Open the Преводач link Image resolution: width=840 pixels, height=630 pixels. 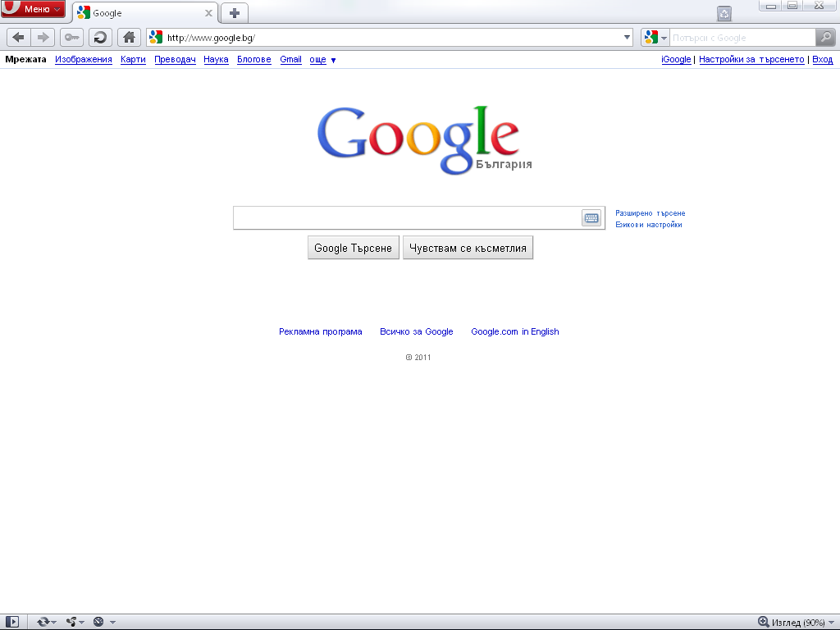pos(176,59)
